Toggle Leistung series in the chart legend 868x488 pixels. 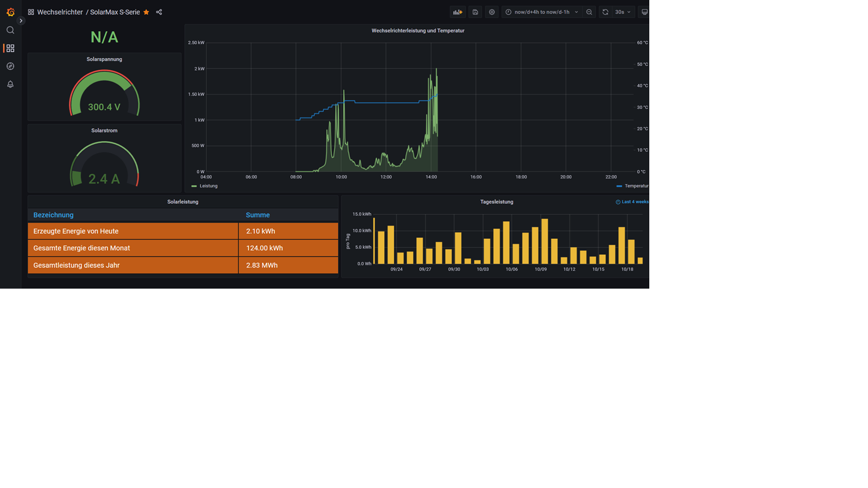[x=208, y=186]
